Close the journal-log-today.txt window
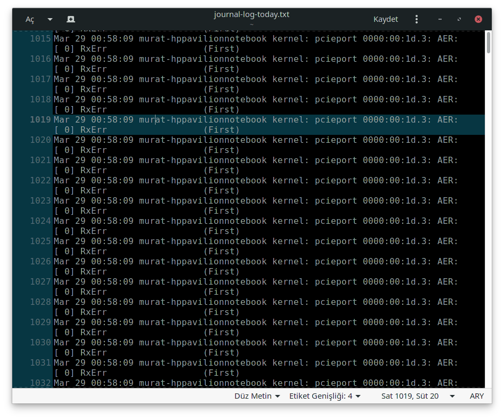 [478, 19]
